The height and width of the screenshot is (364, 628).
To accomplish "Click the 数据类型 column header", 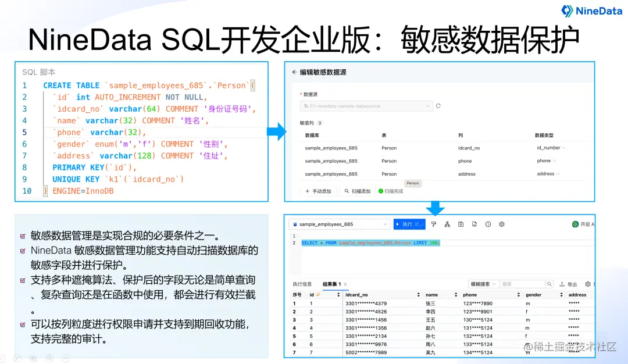I will click(x=544, y=135).
